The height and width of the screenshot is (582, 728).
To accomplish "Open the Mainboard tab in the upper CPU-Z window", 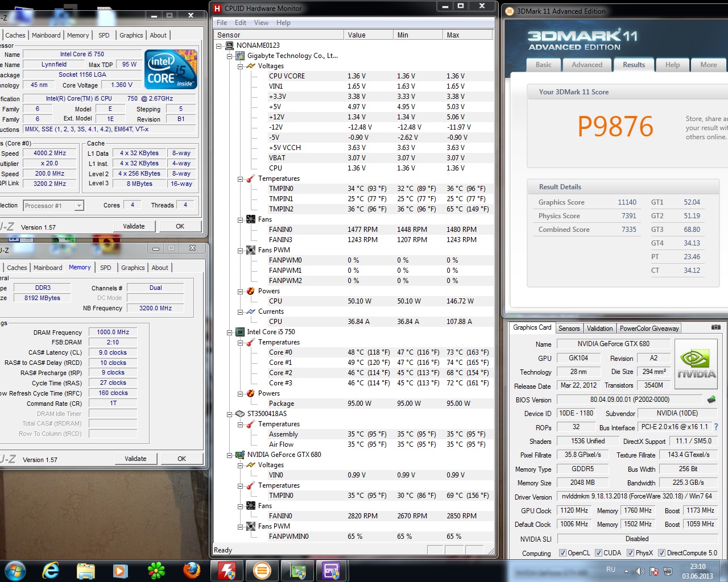I will pyautogui.click(x=46, y=35).
